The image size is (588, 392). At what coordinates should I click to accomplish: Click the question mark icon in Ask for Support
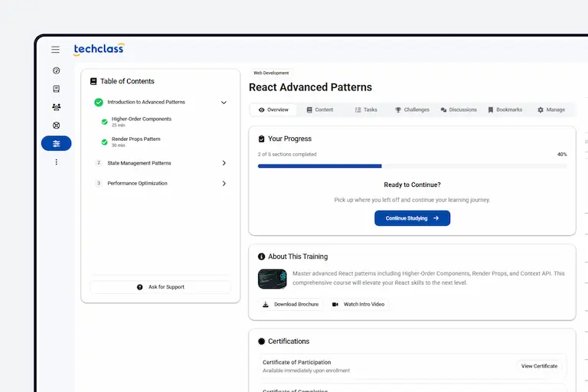pyautogui.click(x=140, y=287)
